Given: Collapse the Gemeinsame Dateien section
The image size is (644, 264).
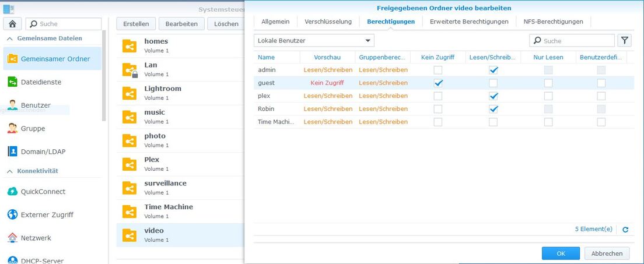Looking at the screenshot, I should (x=10, y=38).
